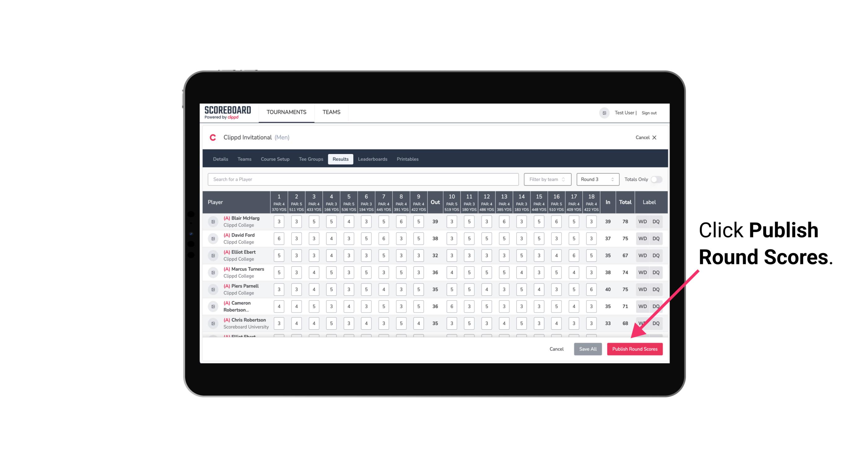The height and width of the screenshot is (467, 868).
Task: Switch to the Leaderboards tab
Action: point(372,159)
